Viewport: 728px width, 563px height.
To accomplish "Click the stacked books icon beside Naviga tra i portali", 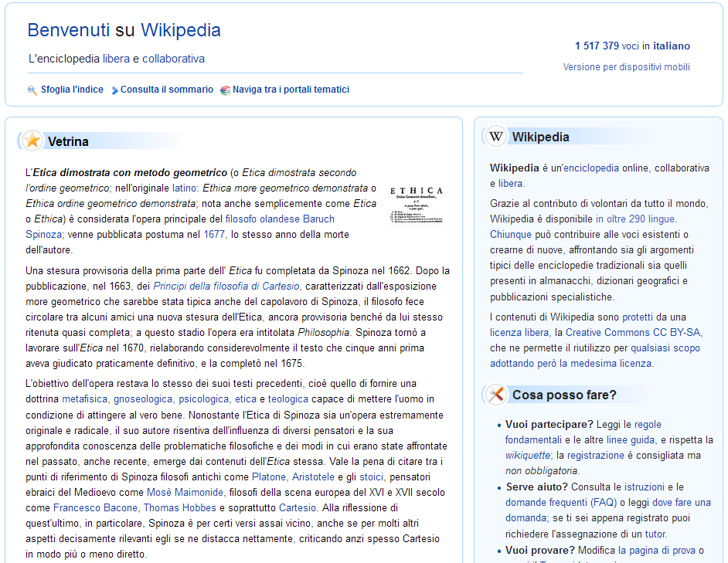I will [x=225, y=90].
